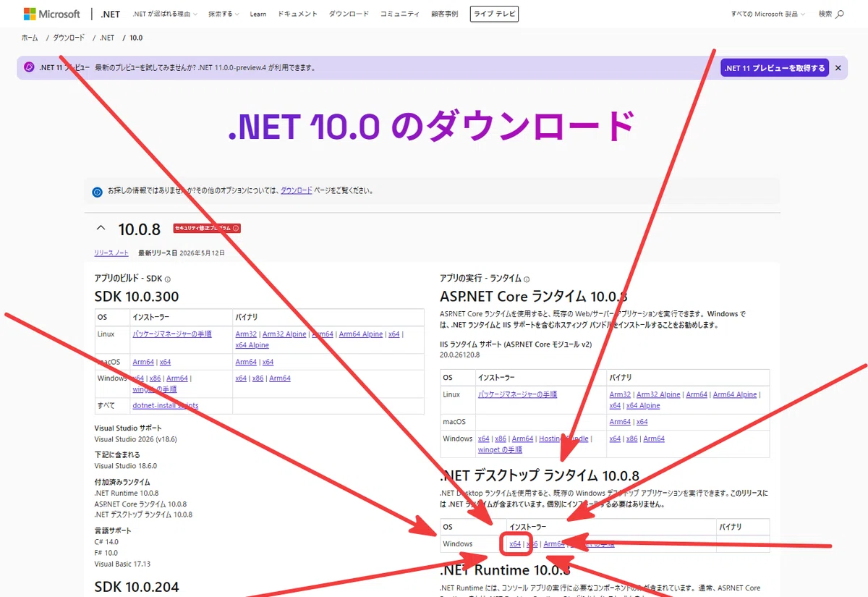Download ASP.NET Core Windows x86 installer

point(501,439)
